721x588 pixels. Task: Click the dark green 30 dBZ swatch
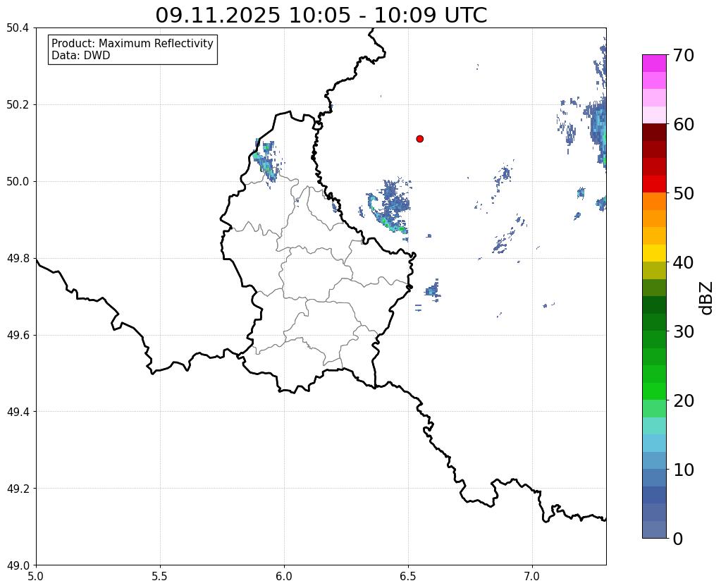click(654, 322)
